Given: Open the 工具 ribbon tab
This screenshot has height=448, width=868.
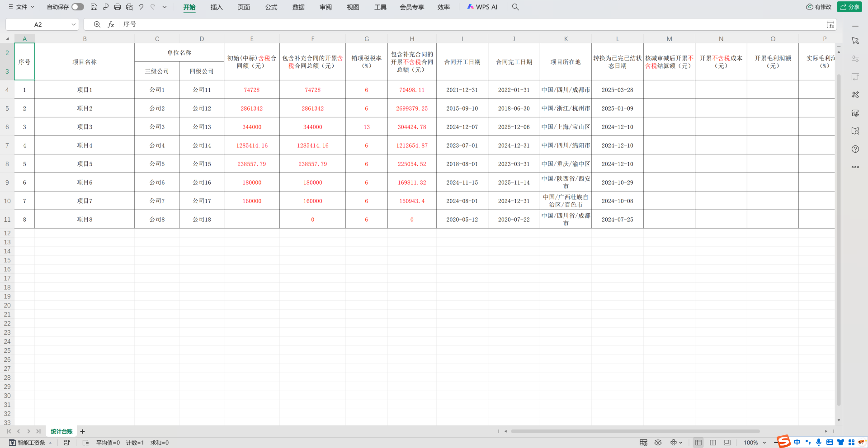Looking at the screenshot, I should pos(380,7).
